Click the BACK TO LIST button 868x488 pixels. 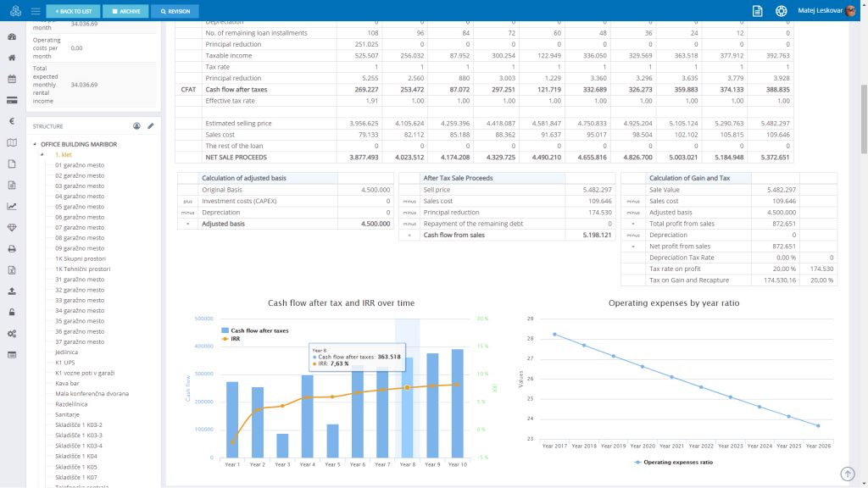pyautogui.click(x=72, y=11)
